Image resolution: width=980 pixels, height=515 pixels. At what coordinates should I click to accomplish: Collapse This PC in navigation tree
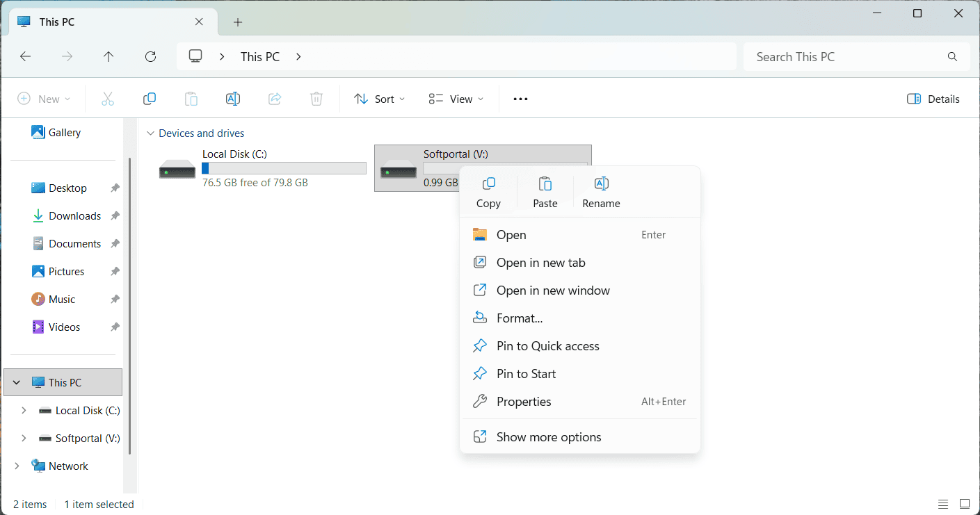pyautogui.click(x=17, y=383)
